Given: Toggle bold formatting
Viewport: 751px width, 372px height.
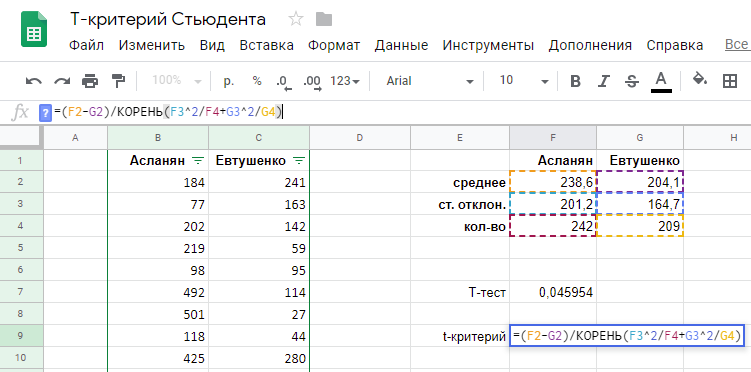Looking at the screenshot, I should [x=575, y=81].
